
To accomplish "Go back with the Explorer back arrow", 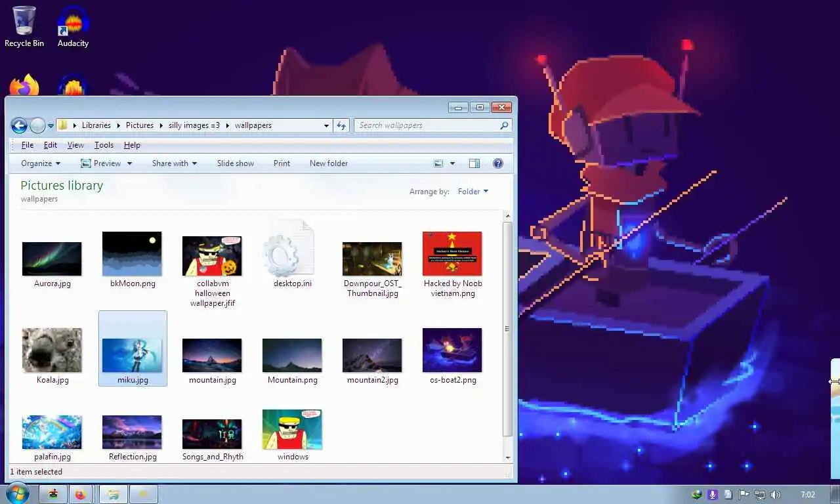I will pos(19,125).
